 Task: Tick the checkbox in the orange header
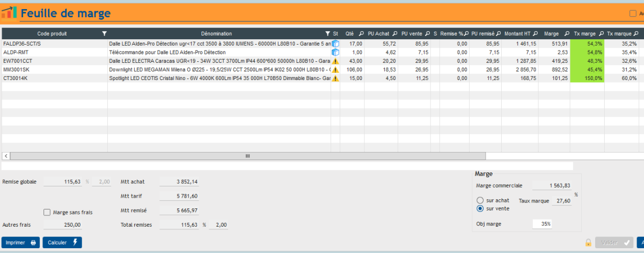(632, 14)
